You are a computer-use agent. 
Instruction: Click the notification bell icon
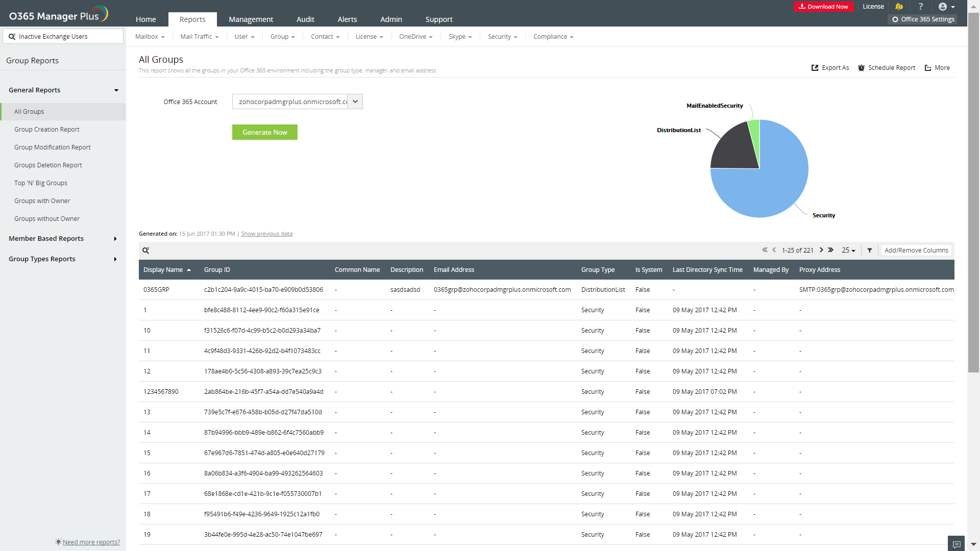pos(899,7)
